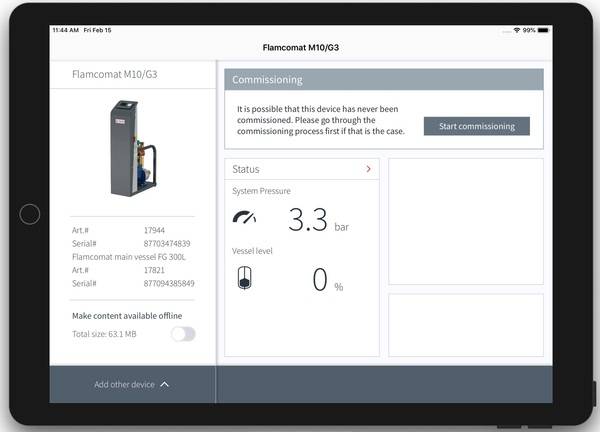
Task: Tap the Flamcomat M10/G3 sidebar heading
Action: [114, 74]
